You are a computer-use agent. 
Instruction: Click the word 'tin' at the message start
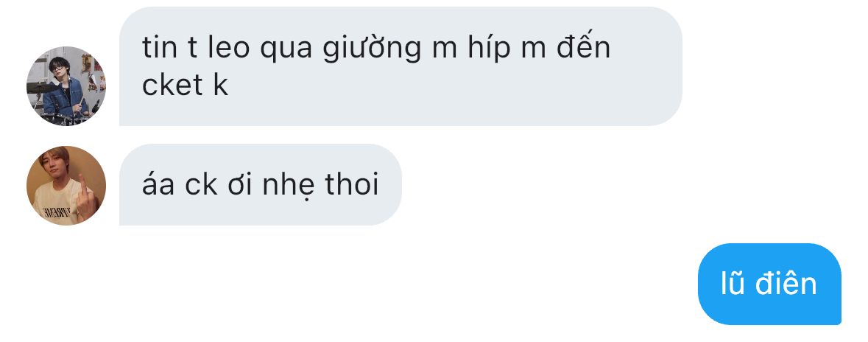[160, 48]
